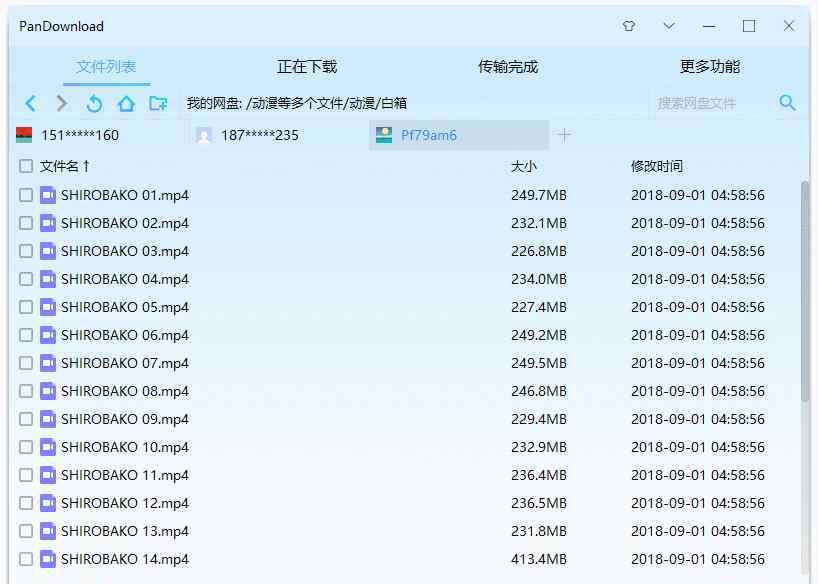Image resolution: width=818 pixels, height=584 pixels.
Task: Check the box for SHIROBAKO 01.mp4
Action: [26, 195]
